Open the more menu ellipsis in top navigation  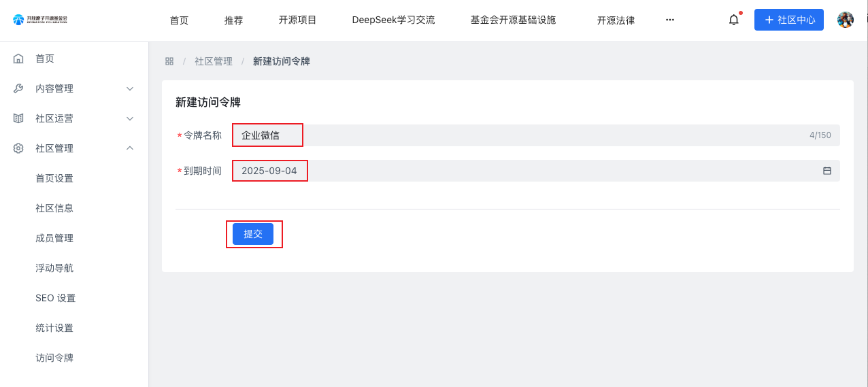click(x=670, y=20)
